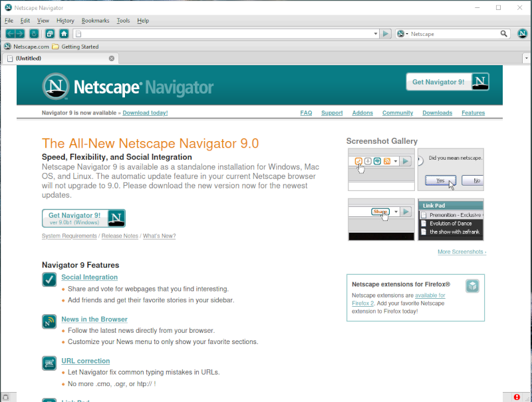Viewport: 532px width, 402px height.
Task: Click the Netscape.com bookmark icon
Action: tap(7, 46)
